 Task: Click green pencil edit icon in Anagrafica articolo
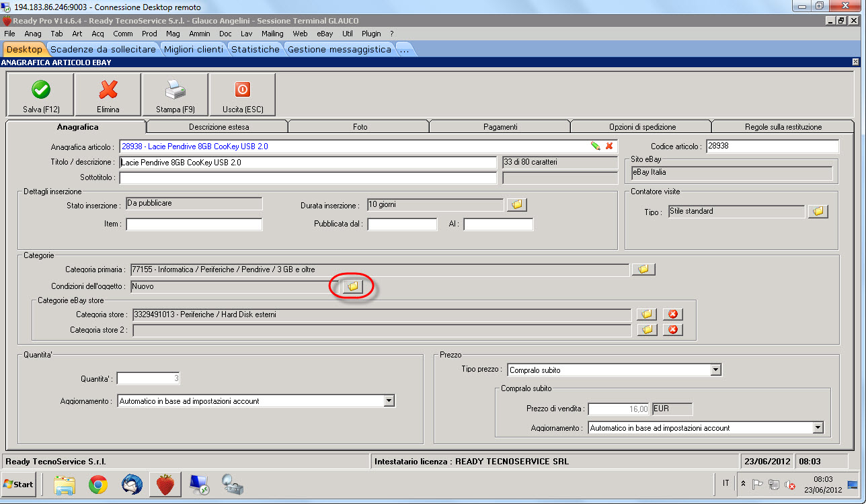click(x=595, y=146)
